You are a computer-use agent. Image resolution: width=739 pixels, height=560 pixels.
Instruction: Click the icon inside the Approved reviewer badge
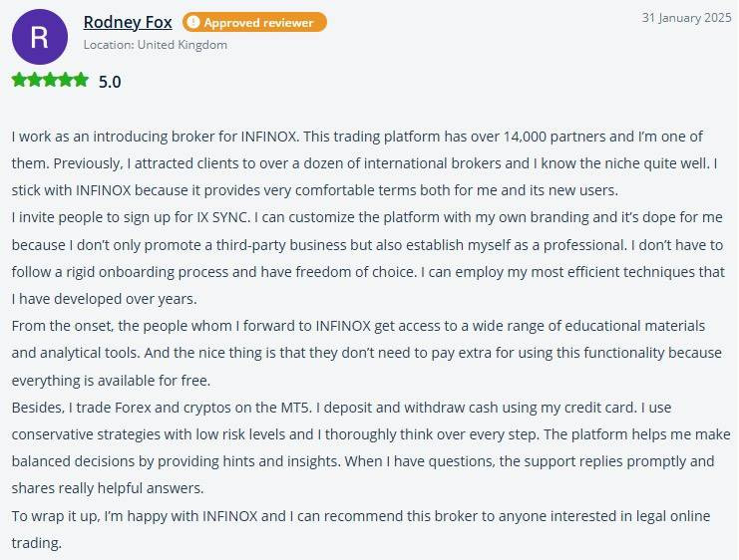point(192,22)
